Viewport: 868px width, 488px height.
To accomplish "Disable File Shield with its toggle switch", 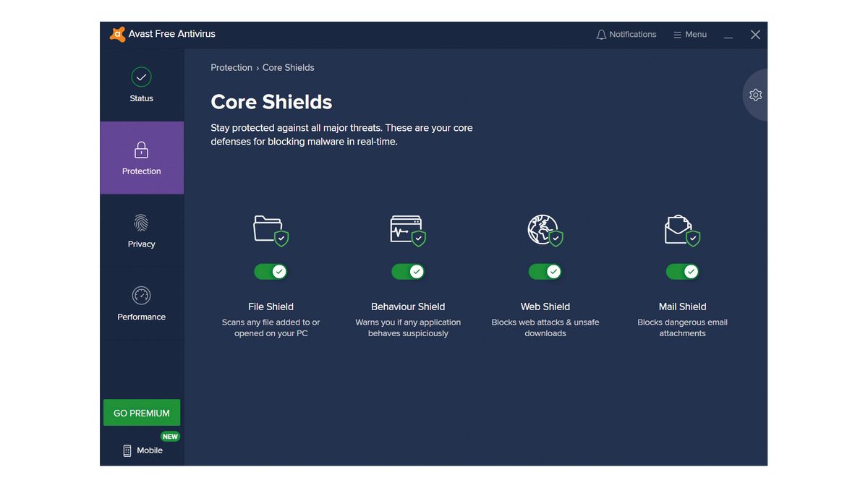I will [271, 271].
